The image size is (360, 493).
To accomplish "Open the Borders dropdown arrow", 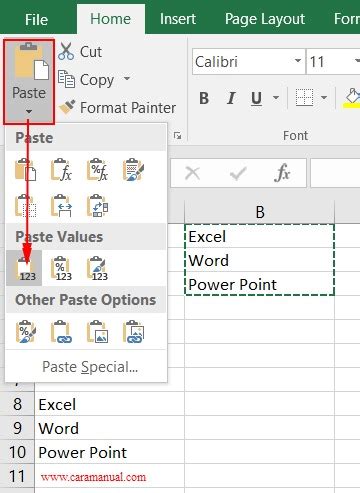I will (x=324, y=97).
